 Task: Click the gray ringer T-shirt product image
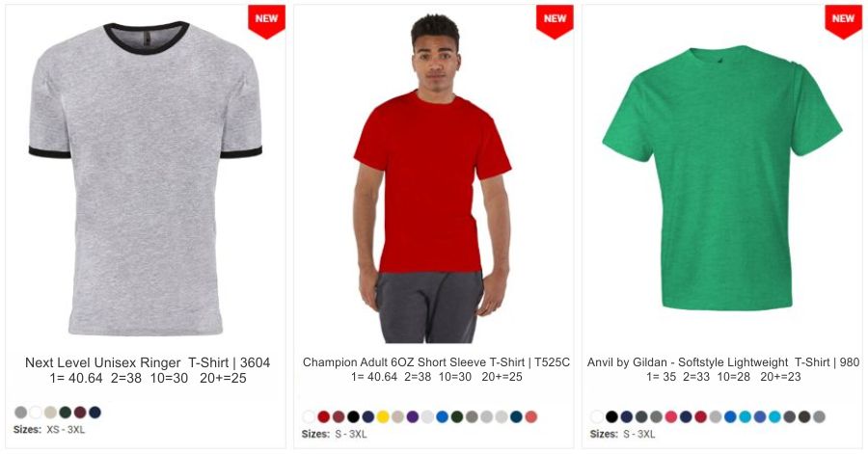(145, 178)
